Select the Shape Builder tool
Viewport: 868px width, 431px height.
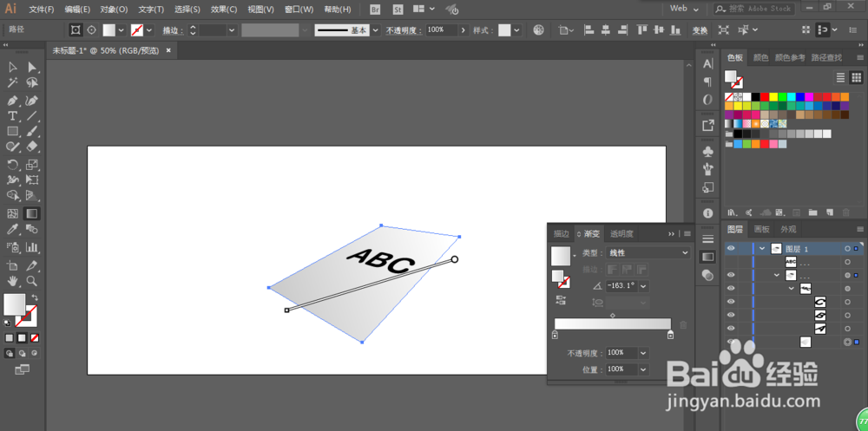[x=13, y=195]
